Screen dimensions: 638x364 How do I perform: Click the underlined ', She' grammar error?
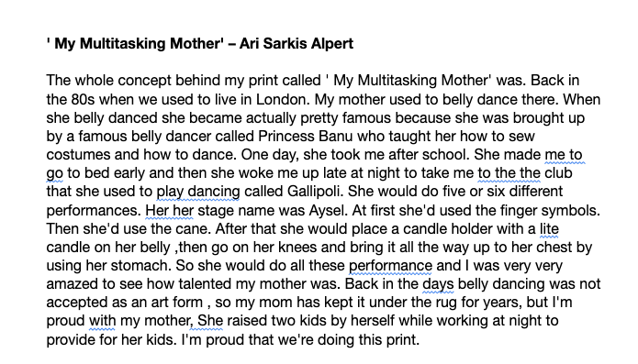click(x=207, y=321)
